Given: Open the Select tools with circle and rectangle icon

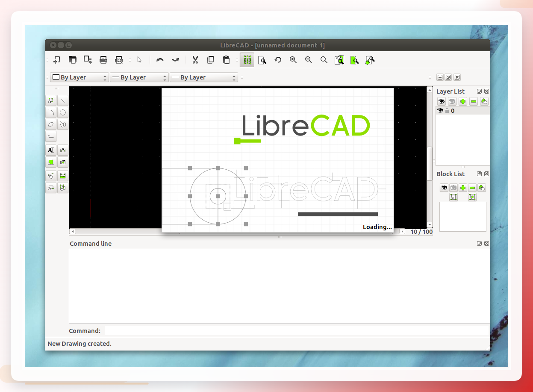Looking at the screenshot, I should pyautogui.click(x=51, y=188).
